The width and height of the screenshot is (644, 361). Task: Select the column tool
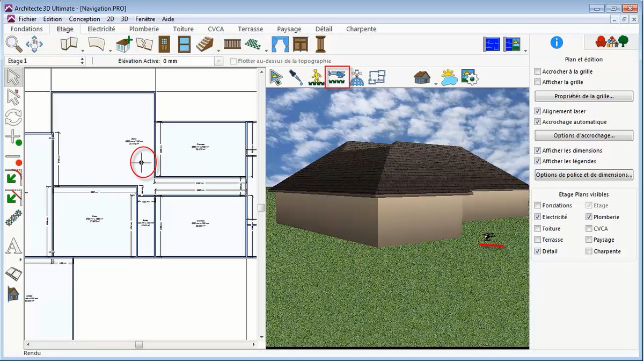click(x=320, y=44)
